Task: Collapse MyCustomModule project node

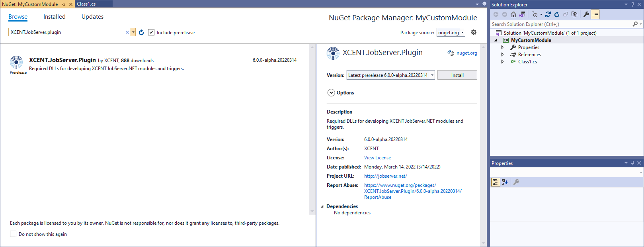Action: 496,40
